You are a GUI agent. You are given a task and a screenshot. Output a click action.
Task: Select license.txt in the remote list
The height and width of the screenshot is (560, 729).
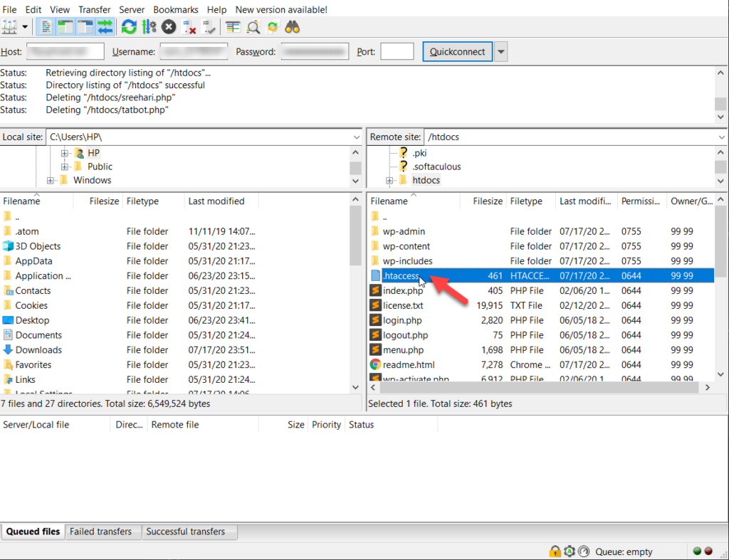(x=542, y=305)
